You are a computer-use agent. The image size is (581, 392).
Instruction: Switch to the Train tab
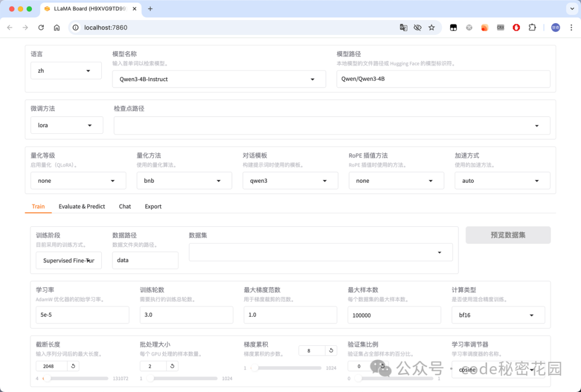point(38,206)
